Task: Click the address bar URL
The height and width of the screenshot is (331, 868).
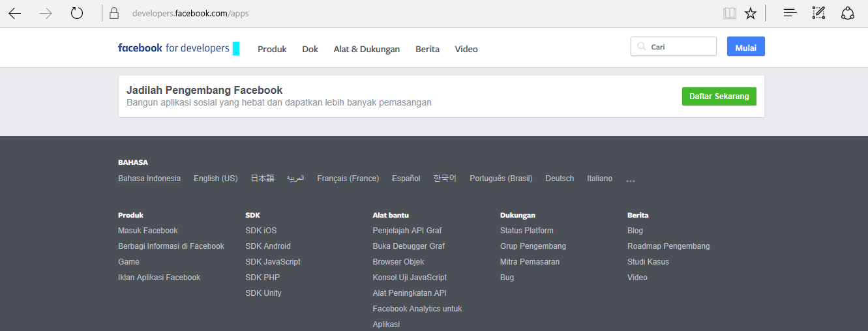Action: coord(190,13)
